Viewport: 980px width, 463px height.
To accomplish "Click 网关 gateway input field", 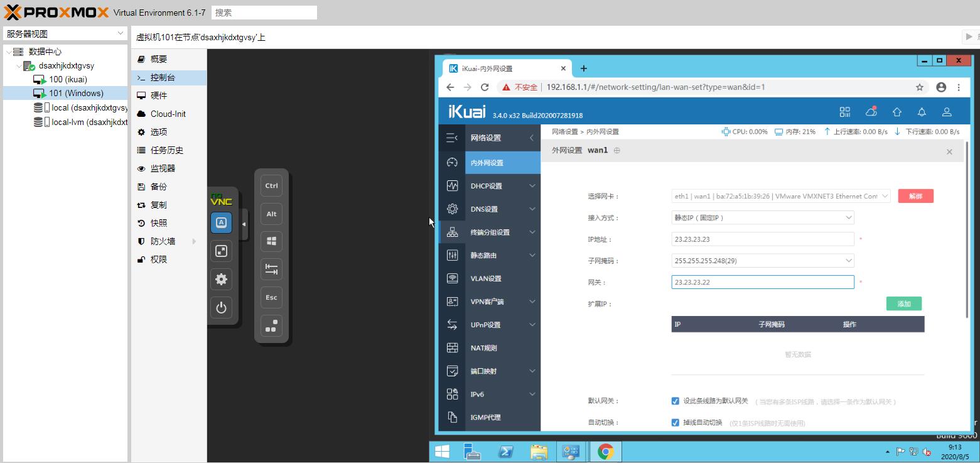I will 763,282.
